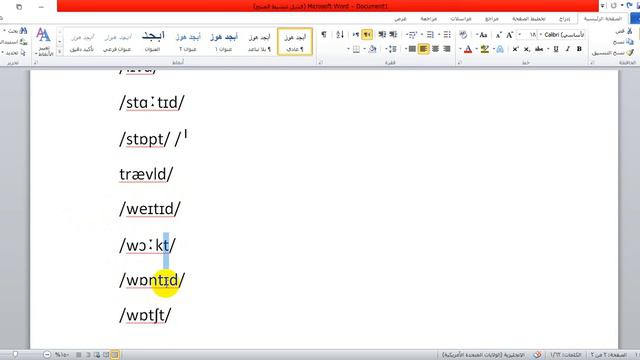Toggle superscript button
This screenshot has width=640, height=360.
515,49
